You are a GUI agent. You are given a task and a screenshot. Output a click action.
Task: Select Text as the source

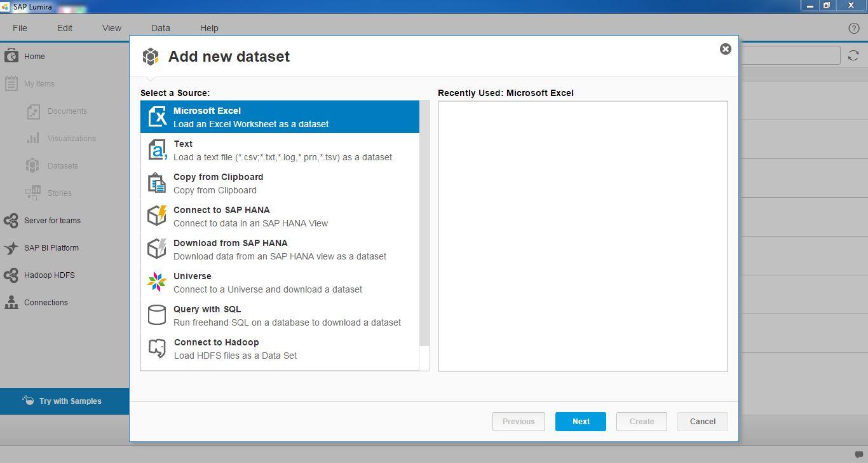coord(280,150)
